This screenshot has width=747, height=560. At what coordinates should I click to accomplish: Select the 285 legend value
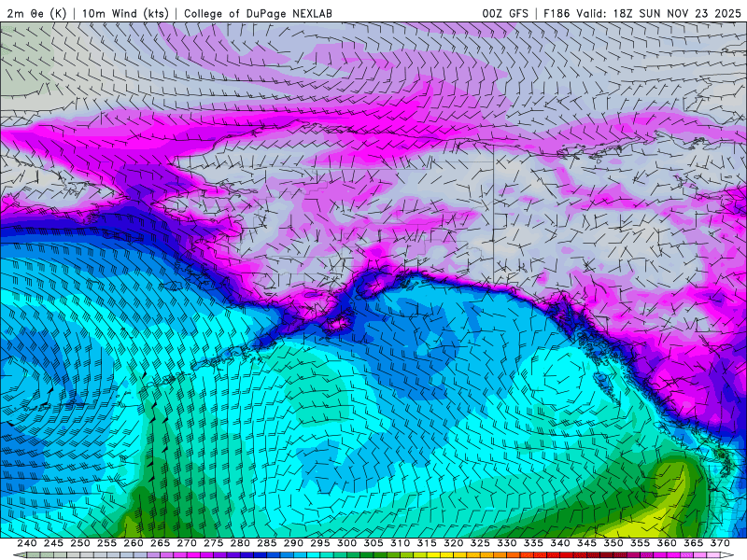tap(267, 543)
